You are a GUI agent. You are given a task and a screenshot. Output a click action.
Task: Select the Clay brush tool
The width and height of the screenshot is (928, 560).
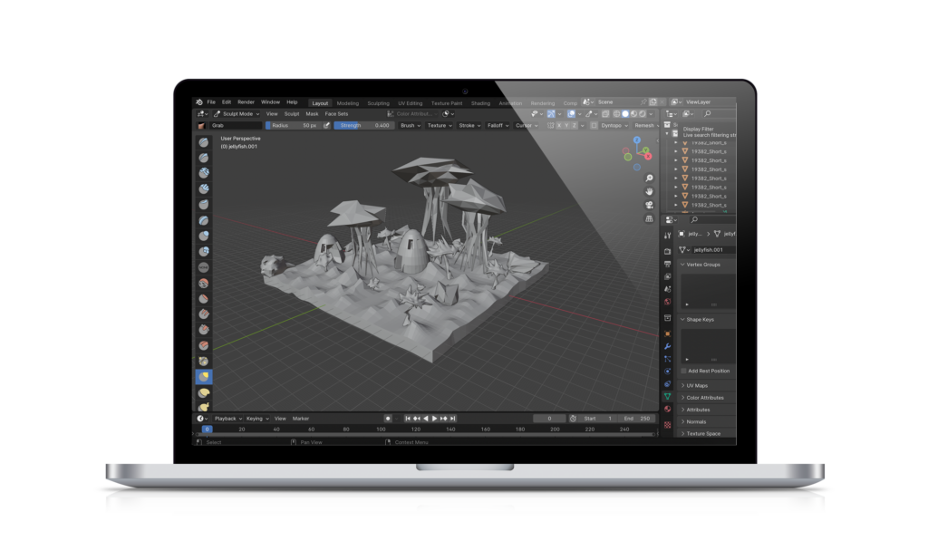point(204,173)
